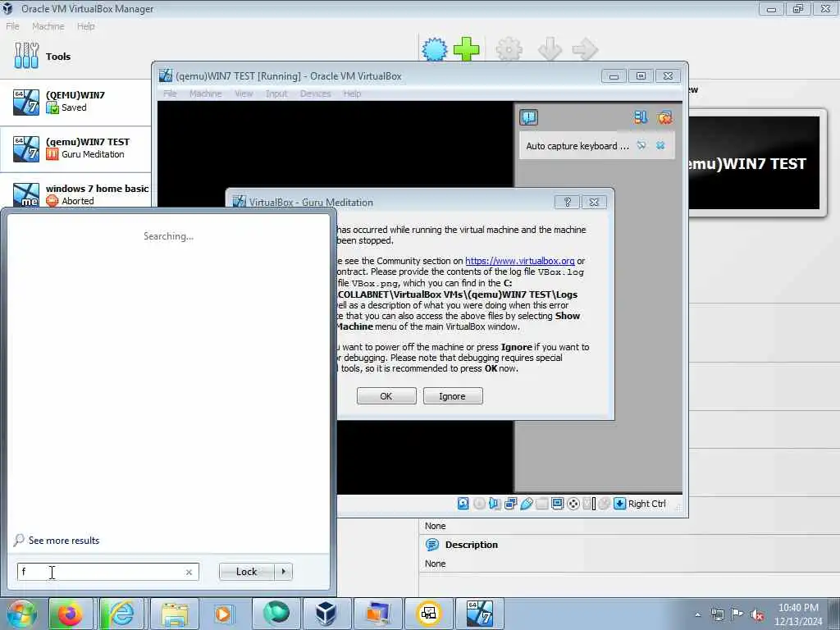This screenshot has height=630, width=840.
Task: Click the Right Ctrl host key indicator
Action: pyautogui.click(x=640, y=503)
